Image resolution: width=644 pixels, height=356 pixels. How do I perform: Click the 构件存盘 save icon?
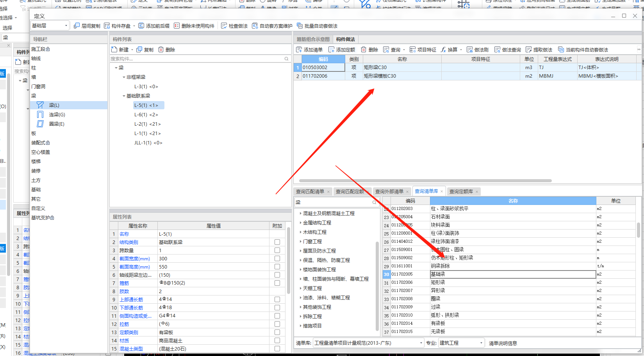click(x=107, y=26)
